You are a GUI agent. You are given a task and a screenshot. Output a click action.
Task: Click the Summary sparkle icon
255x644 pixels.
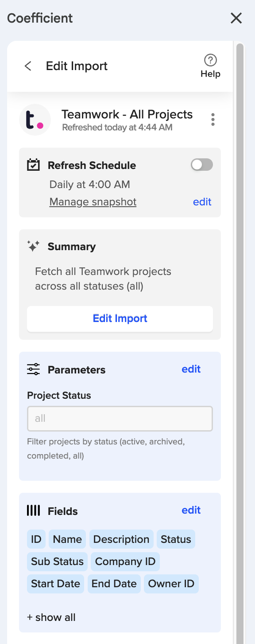(33, 246)
